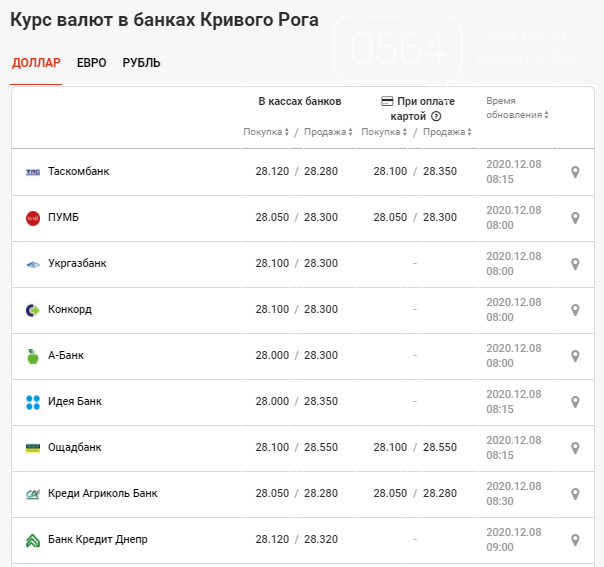Click the help question mark near card payment
The image size is (604, 567).
436,116
